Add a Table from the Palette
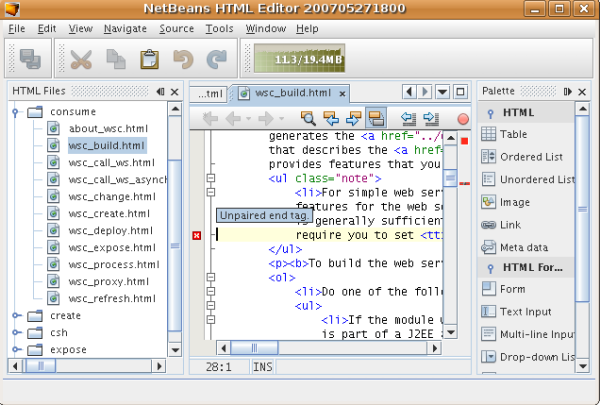The width and height of the screenshot is (600, 405). pos(513,134)
